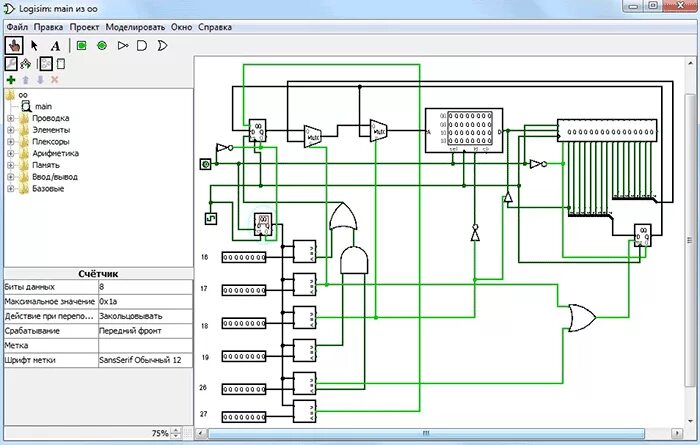Expand the Плексоры folder
700x445 pixels.
click(10, 142)
